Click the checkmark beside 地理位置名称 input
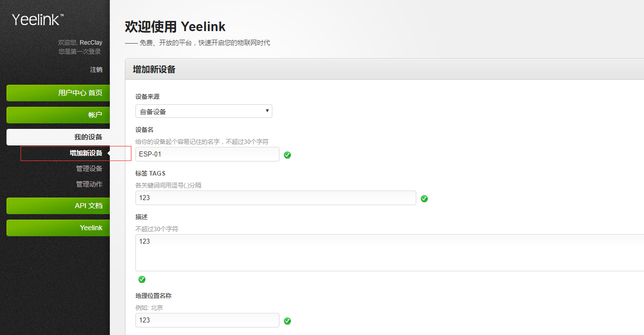 click(x=287, y=321)
